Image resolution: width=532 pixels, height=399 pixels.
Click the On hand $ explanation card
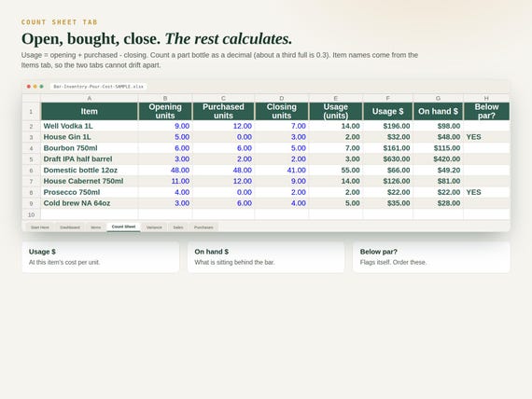266,257
